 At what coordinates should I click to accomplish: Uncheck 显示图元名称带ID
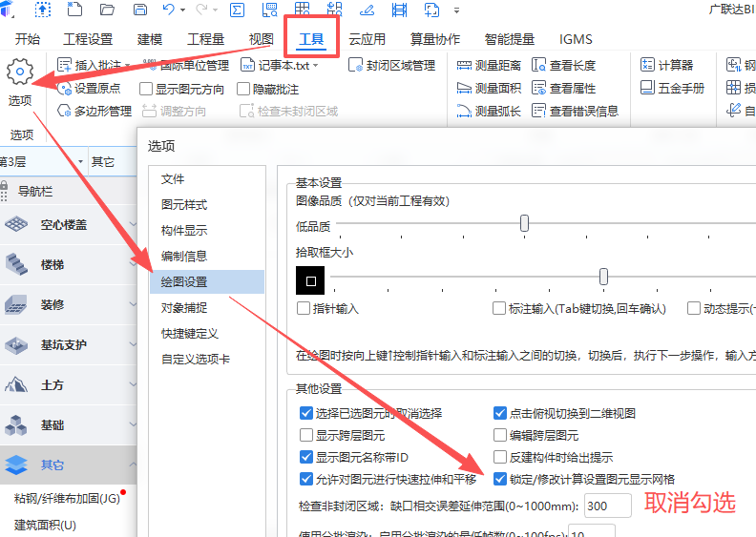[306, 457]
